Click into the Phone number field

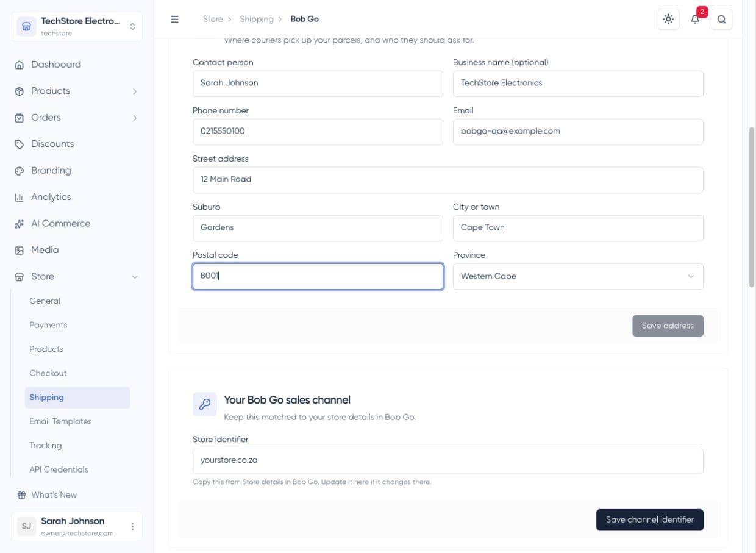click(x=318, y=131)
